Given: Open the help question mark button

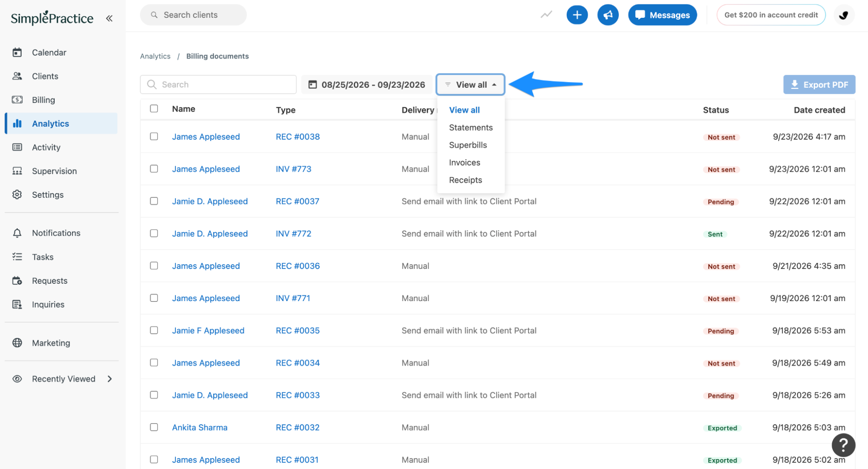Looking at the screenshot, I should pos(843,445).
